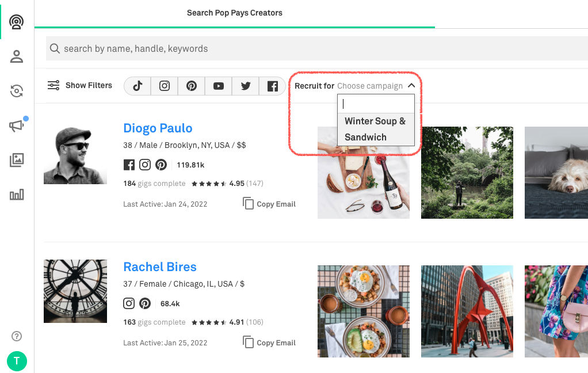588x373 pixels.
Task: Click the help question mark icon
Action: (x=17, y=336)
